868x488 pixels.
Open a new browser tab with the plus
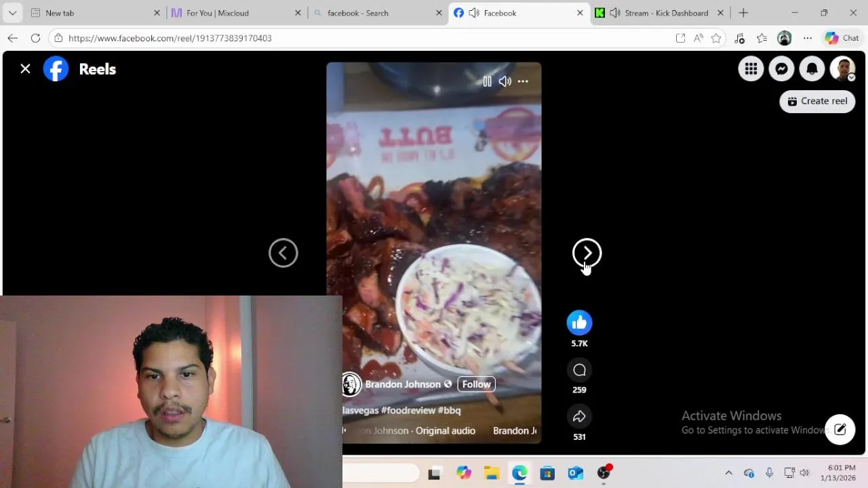[x=743, y=13]
